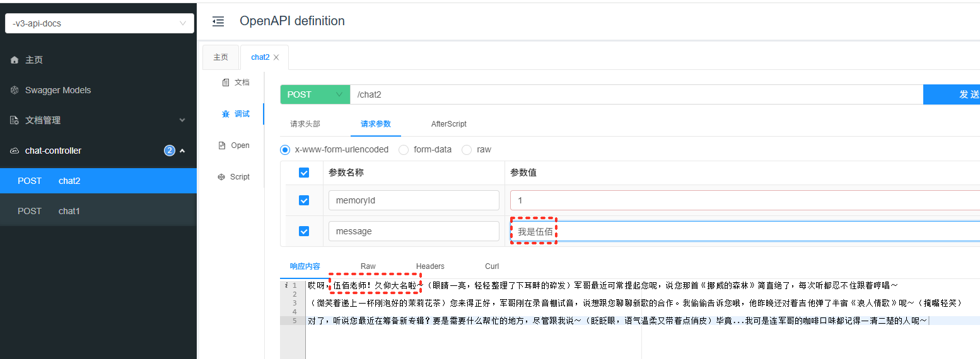Click the Script cube icon
This screenshot has height=359, width=980.
pos(221,177)
